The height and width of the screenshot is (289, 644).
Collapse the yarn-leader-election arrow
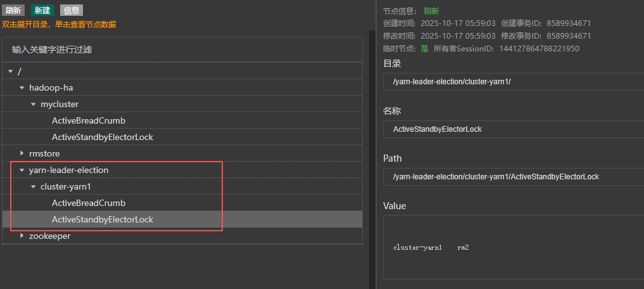tap(22, 170)
